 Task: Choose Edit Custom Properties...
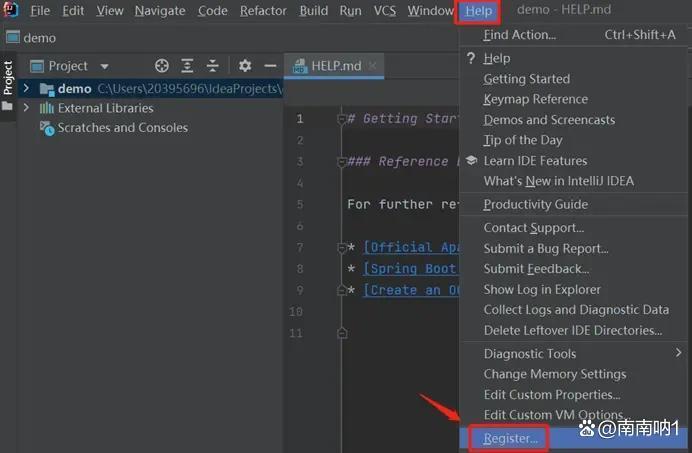[574, 394]
